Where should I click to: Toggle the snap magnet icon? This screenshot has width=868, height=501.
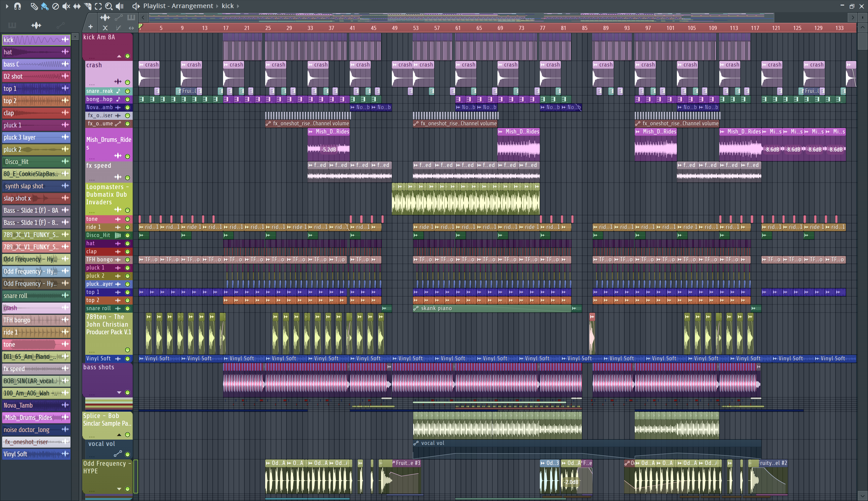(18, 6)
